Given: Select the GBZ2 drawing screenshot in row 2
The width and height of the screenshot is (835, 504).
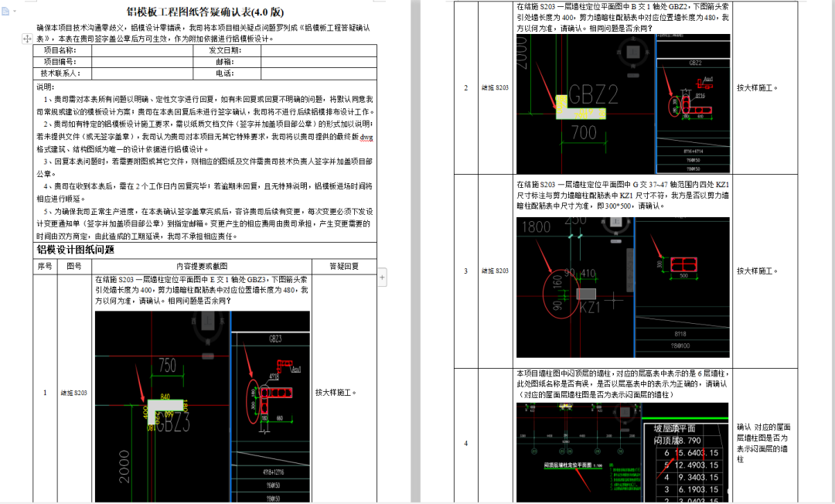Looking at the screenshot, I should (x=622, y=104).
